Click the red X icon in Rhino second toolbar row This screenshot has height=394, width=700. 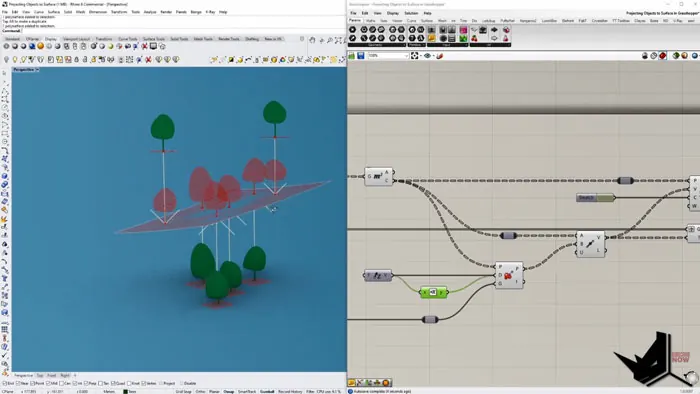point(149,59)
